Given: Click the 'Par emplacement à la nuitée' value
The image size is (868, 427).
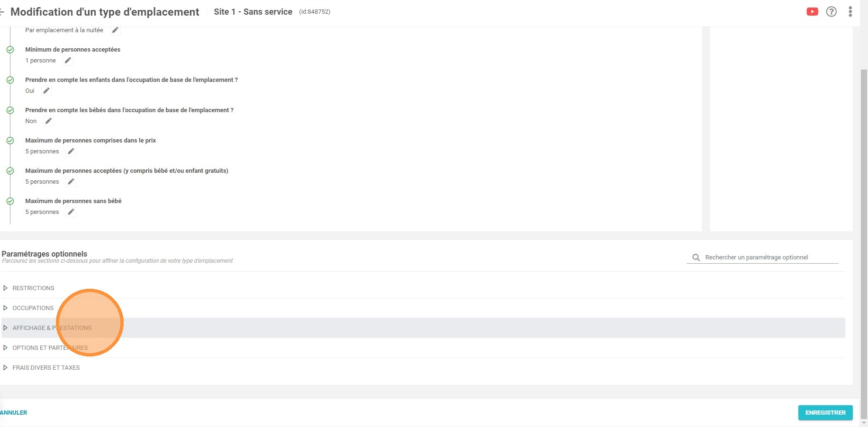Looking at the screenshot, I should coord(64,30).
